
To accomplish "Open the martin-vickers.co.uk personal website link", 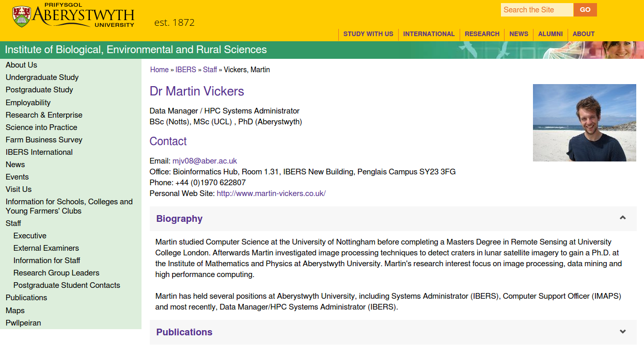I will 271,193.
